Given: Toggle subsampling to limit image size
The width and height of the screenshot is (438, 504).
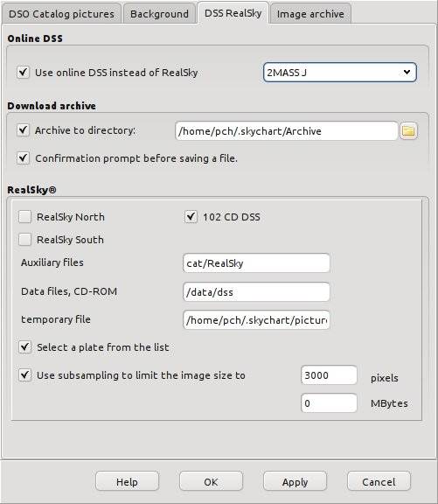Looking at the screenshot, I should (24, 375).
